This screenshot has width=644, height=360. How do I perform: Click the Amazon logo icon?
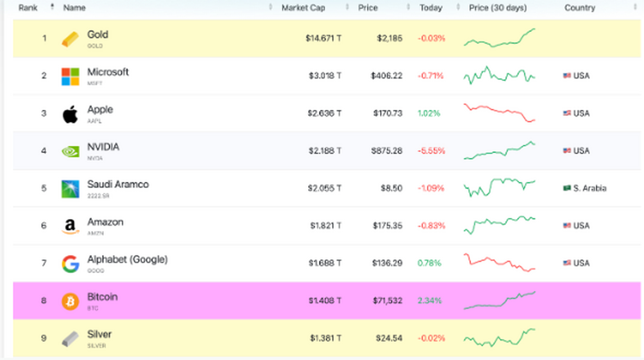tap(70, 227)
